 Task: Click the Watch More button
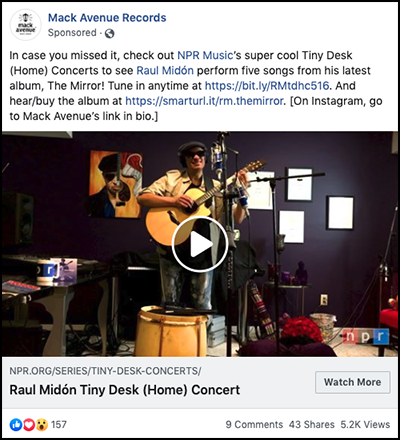[353, 382]
